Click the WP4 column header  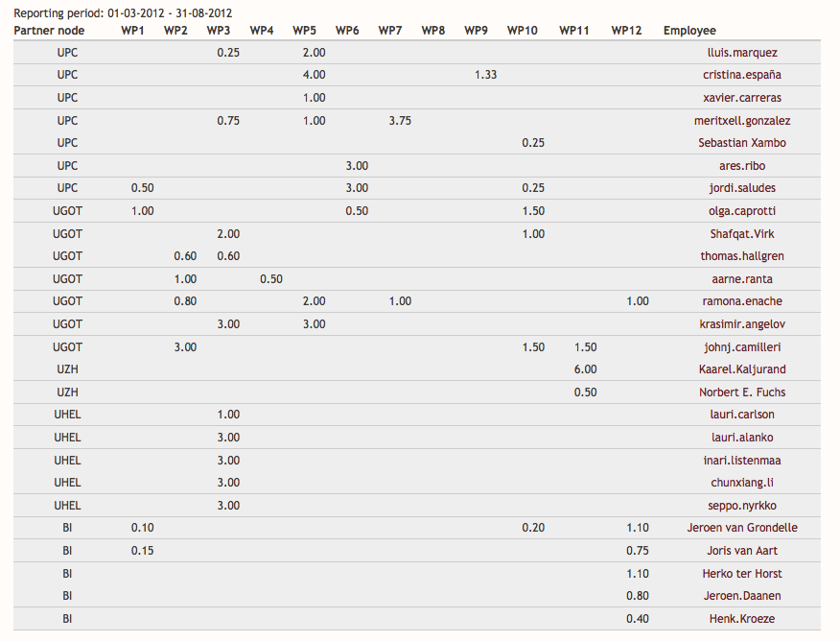tap(262, 31)
